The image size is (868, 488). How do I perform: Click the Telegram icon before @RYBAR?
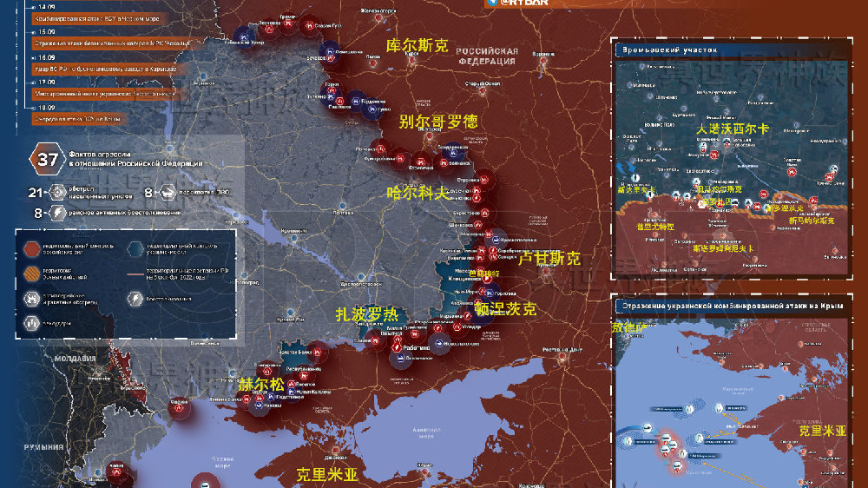[492, 3]
